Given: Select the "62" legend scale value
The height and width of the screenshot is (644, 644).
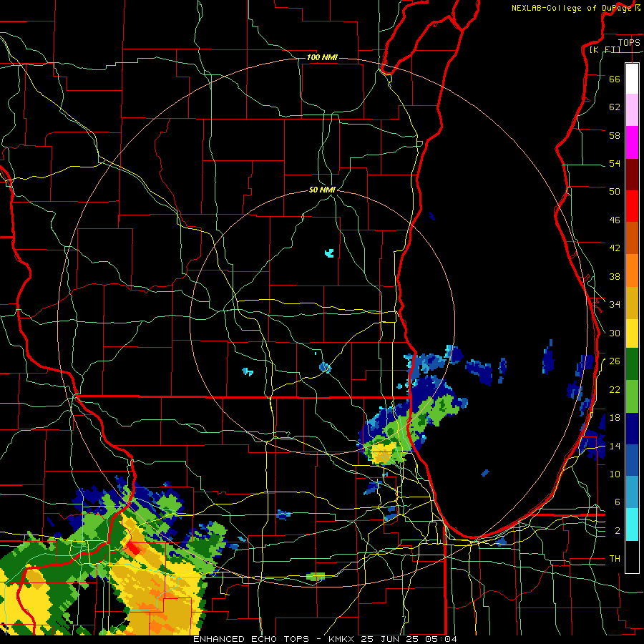Looking at the screenshot, I should click(x=615, y=107).
